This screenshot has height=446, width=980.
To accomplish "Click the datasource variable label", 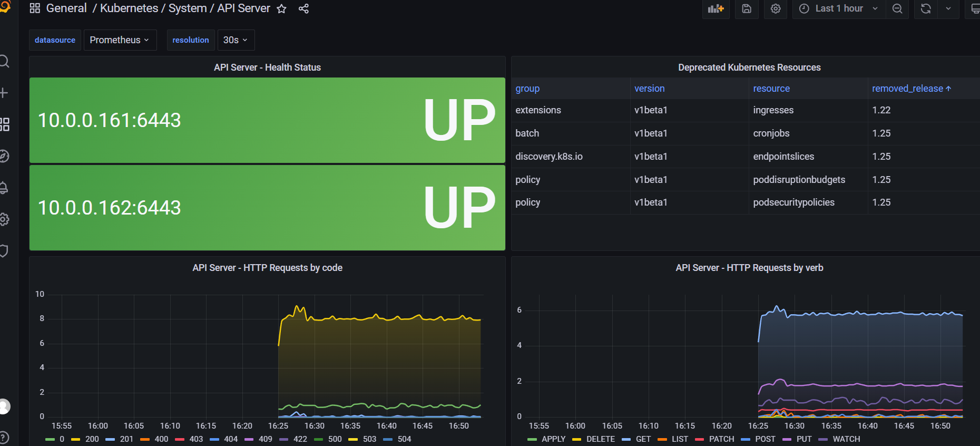I will coord(55,40).
